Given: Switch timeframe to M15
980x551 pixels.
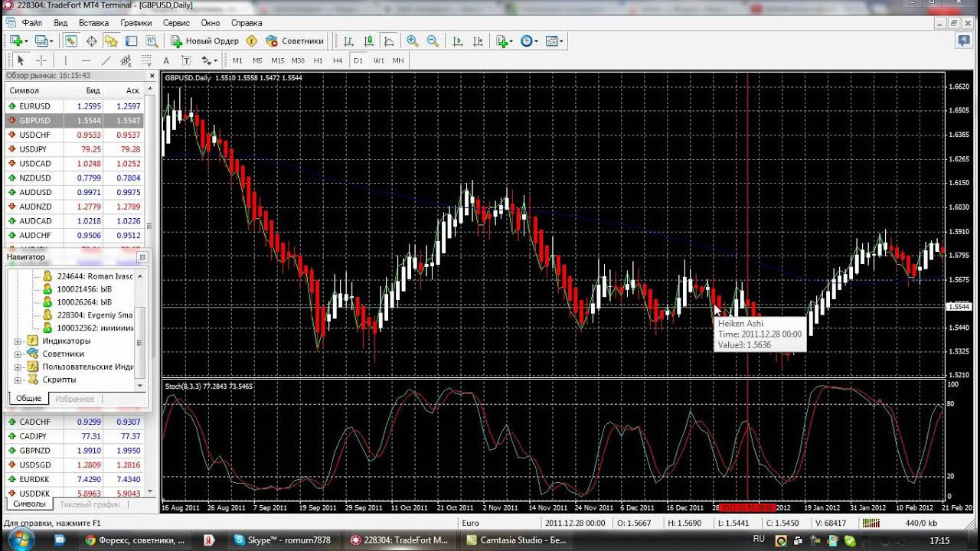Looking at the screenshot, I should pyautogui.click(x=277, y=60).
